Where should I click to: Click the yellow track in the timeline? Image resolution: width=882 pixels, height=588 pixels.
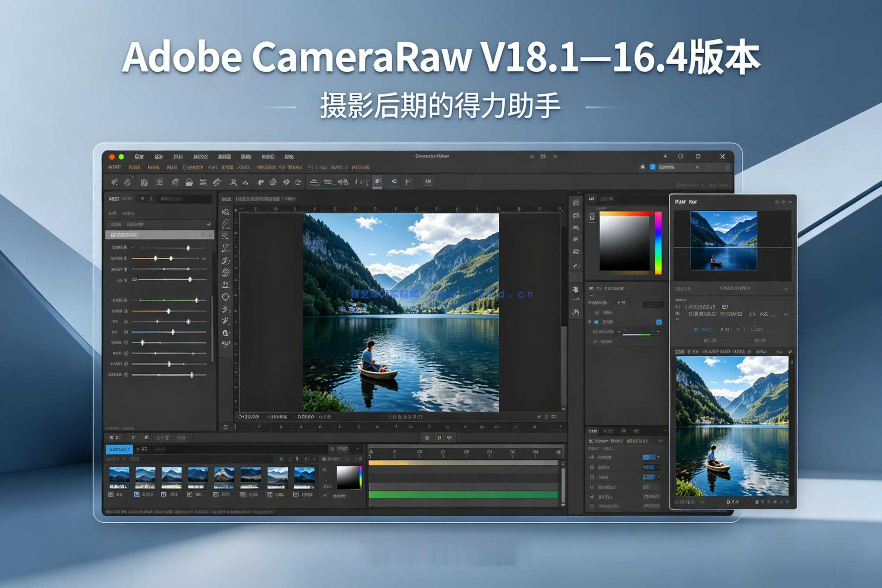pyautogui.click(x=463, y=463)
